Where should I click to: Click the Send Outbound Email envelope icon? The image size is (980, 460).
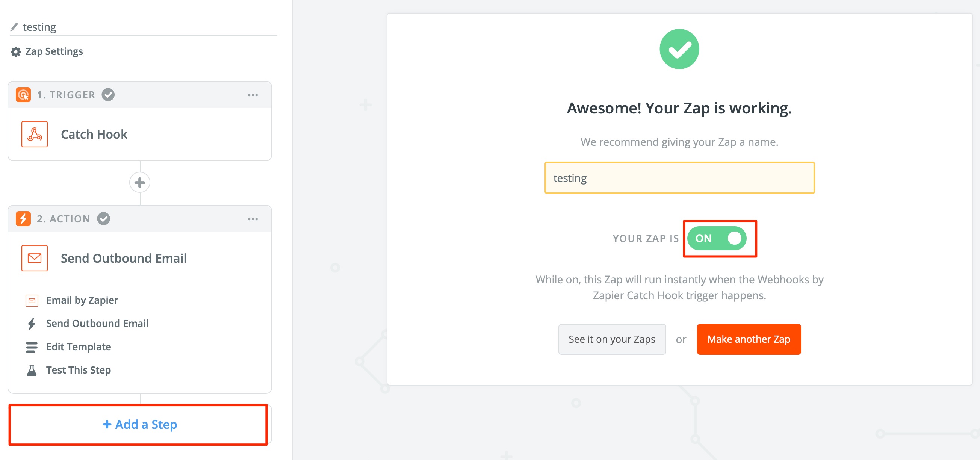pyautogui.click(x=35, y=258)
